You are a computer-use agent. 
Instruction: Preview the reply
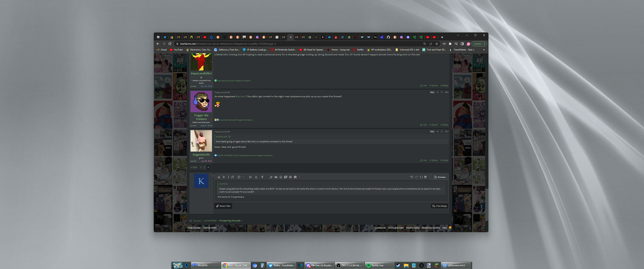440,177
